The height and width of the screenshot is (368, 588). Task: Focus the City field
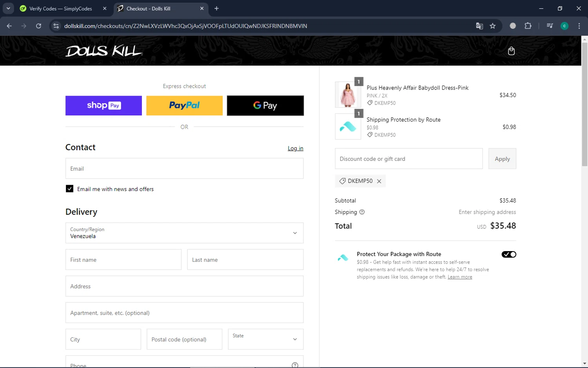click(103, 339)
